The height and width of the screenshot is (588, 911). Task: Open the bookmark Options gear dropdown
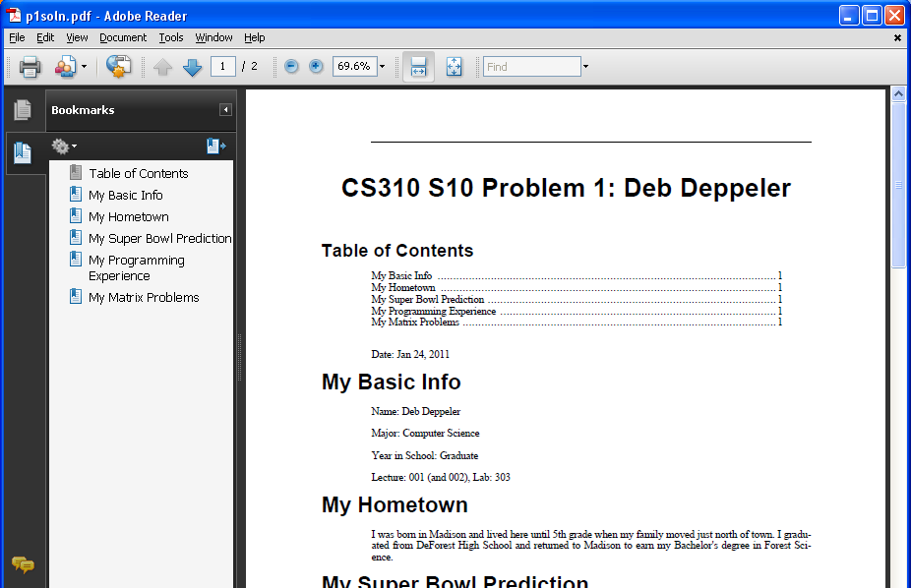click(64, 147)
